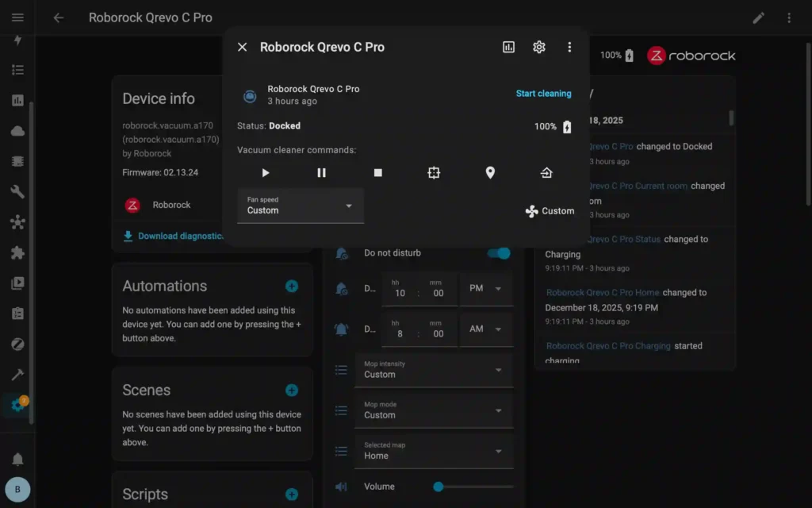
Task: Open the top-right page overflow menu
Action: tap(789, 17)
